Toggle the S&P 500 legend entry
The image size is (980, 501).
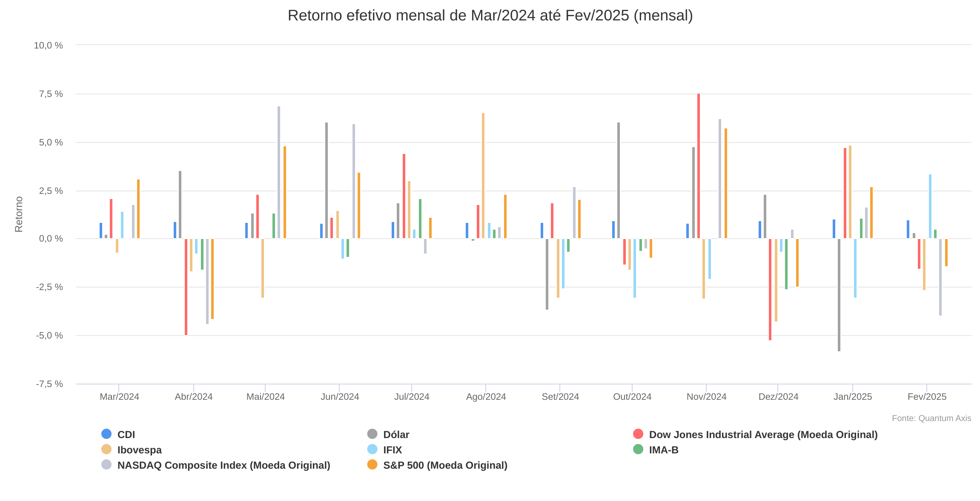click(437, 465)
